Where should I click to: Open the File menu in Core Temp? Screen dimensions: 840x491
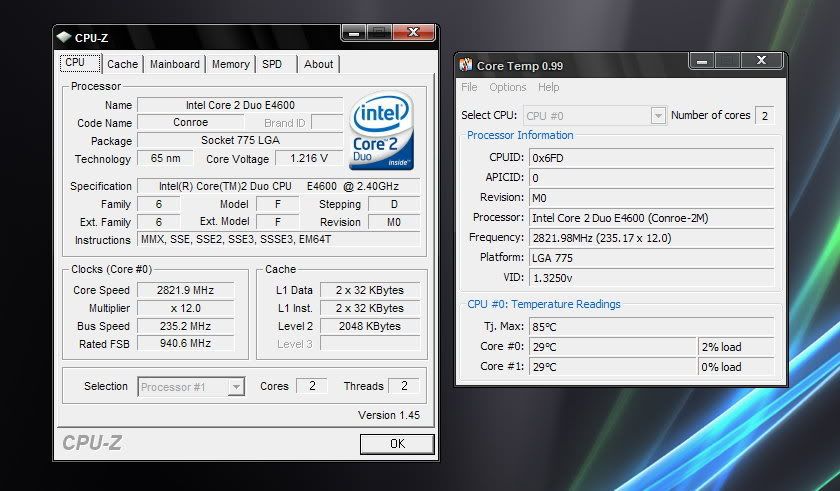(x=469, y=87)
